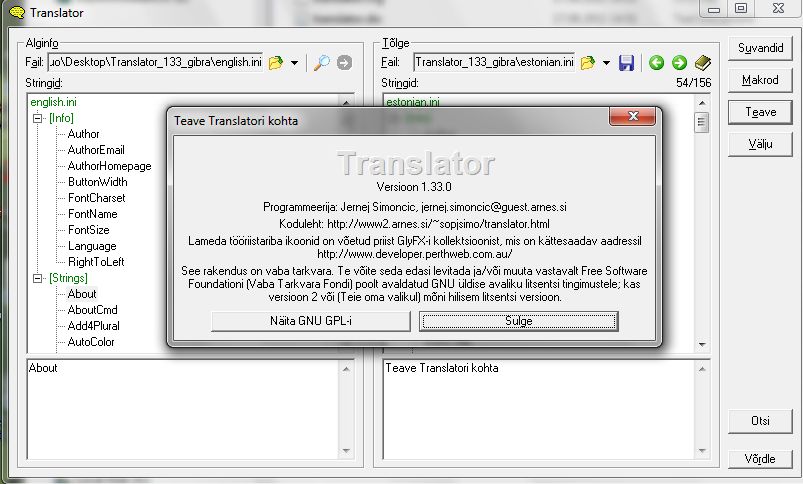
Task: Save translation with floppy disk icon
Action: [x=626, y=62]
